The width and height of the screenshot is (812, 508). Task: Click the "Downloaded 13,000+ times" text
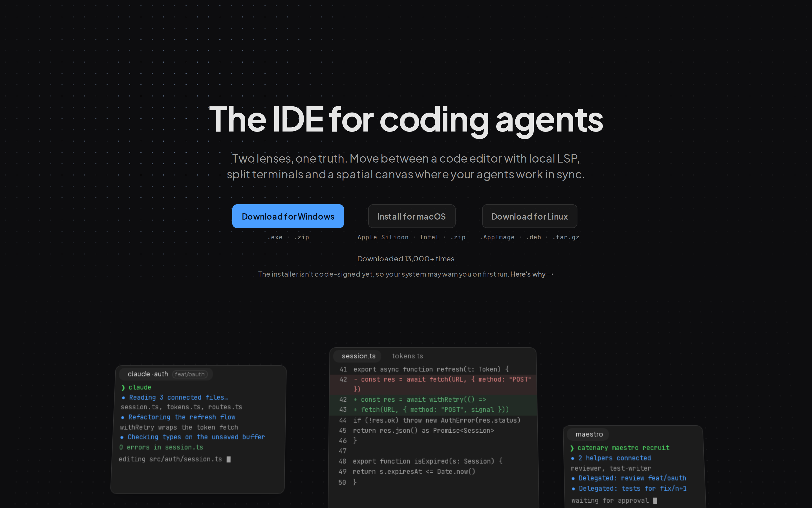pyautogui.click(x=406, y=259)
